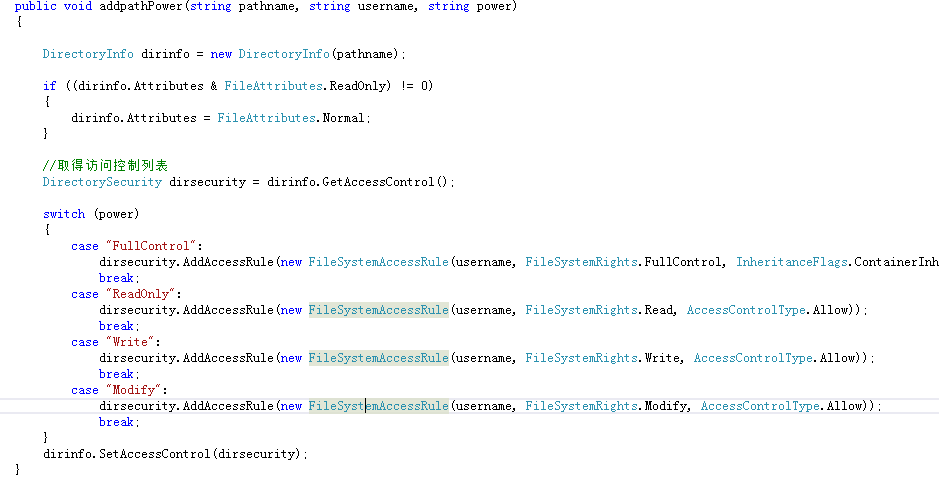The image size is (939, 481).
Task: Click power inside the switch parentheses
Action: 116,214
